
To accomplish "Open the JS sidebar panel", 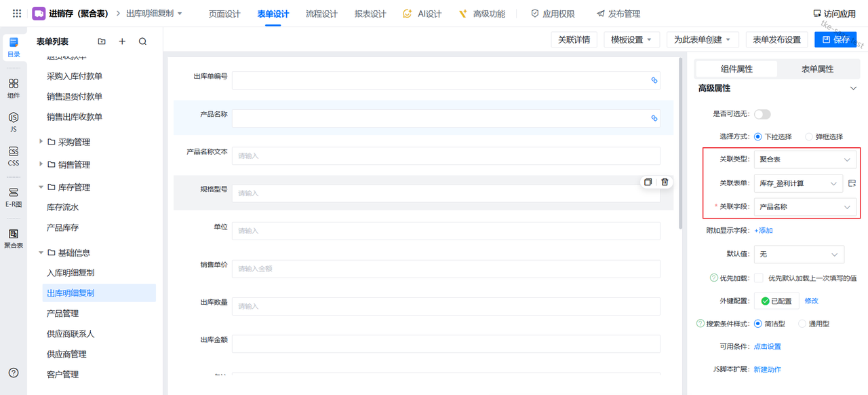I will point(14,121).
